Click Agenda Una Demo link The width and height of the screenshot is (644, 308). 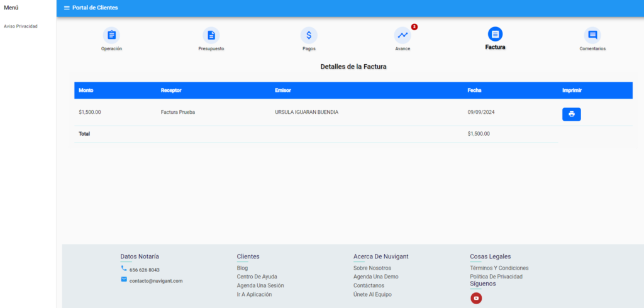376,277
